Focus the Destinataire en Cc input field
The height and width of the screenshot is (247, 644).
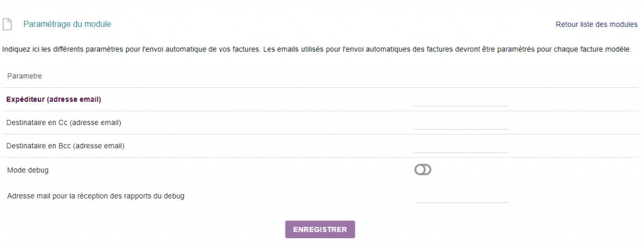click(461, 123)
